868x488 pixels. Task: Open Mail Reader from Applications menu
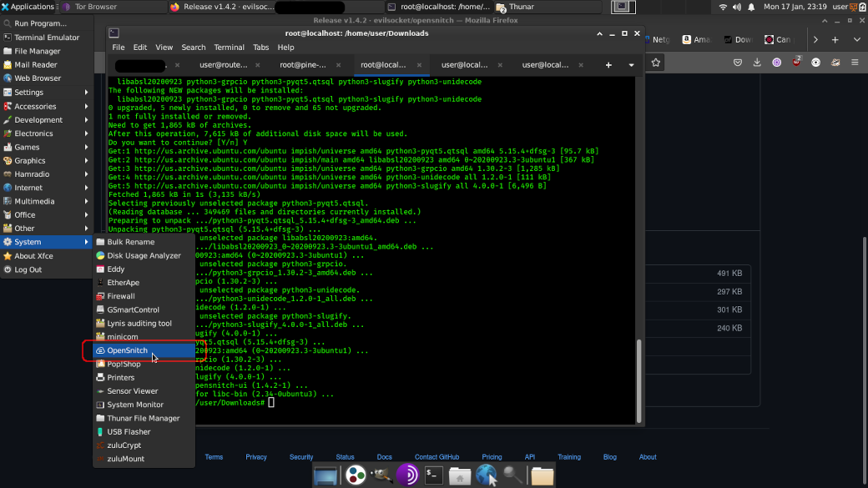tap(47, 65)
